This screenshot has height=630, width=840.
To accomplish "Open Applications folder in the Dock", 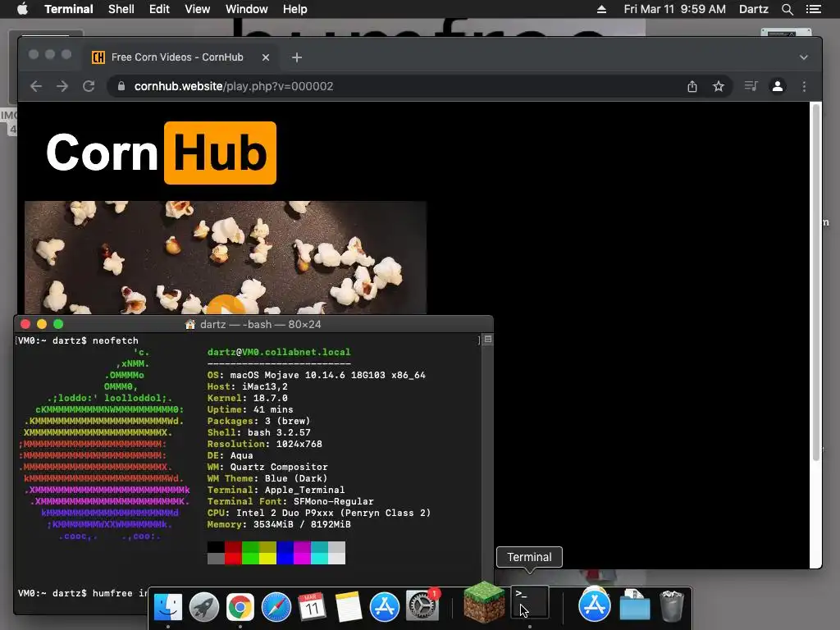I will pos(594,605).
